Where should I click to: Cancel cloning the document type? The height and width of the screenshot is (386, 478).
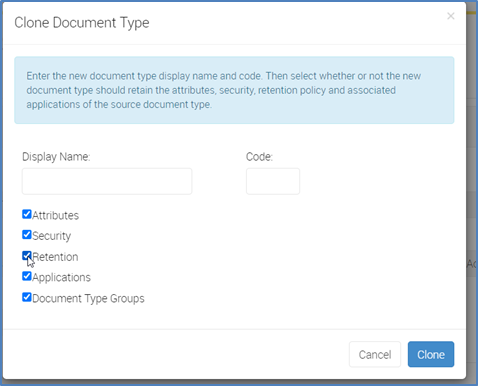[x=375, y=354]
